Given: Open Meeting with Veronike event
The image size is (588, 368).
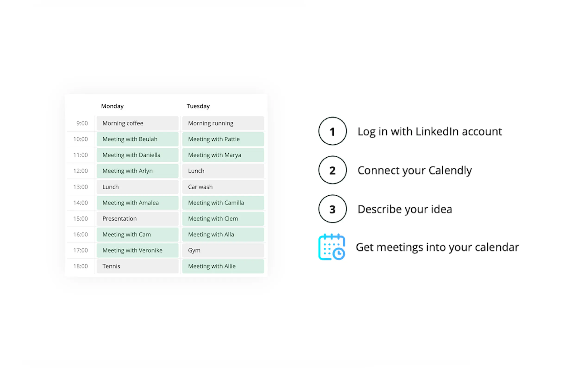Looking at the screenshot, I should (x=137, y=251).
